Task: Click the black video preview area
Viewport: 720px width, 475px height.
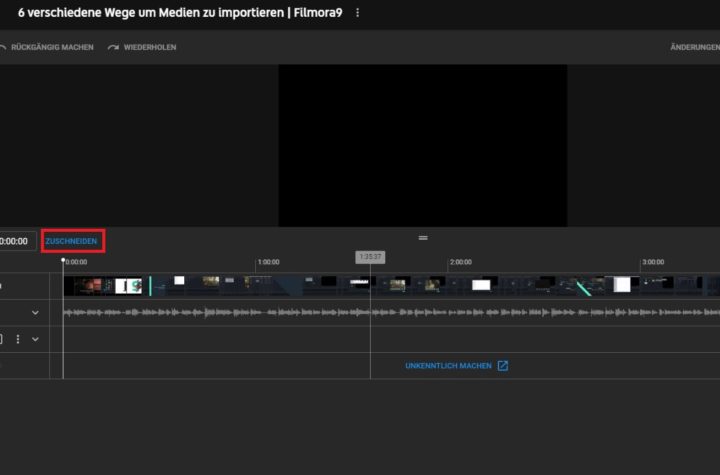Action: 422,145
